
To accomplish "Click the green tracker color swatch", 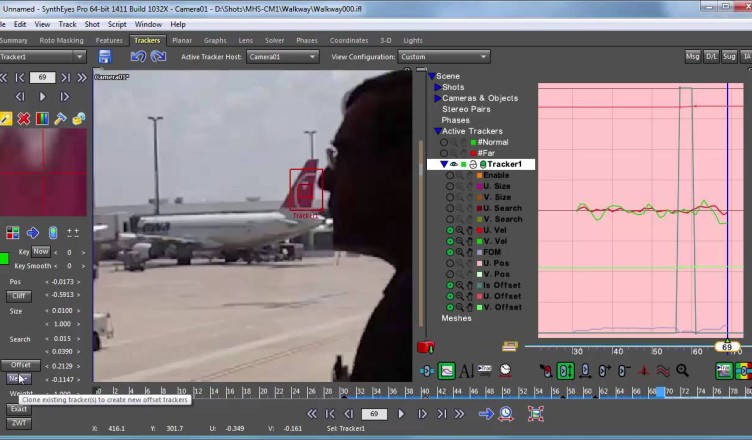I will coord(4,259).
